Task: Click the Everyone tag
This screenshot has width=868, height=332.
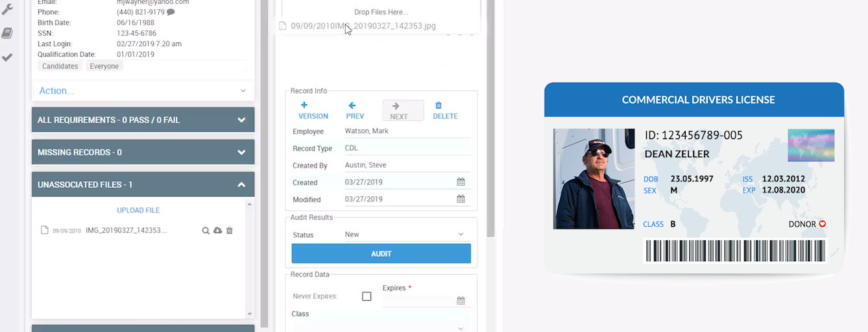Action: pyautogui.click(x=104, y=66)
